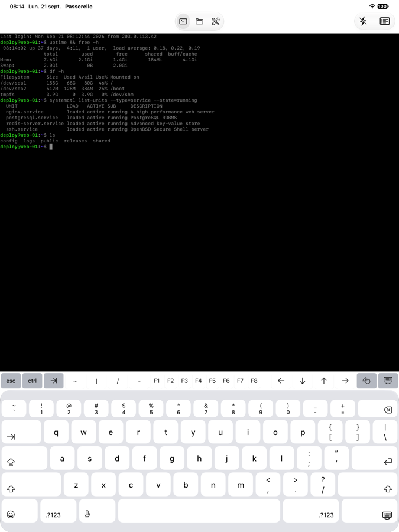This screenshot has height=532, width=399.
Task: Tap the F7 function key
Action: [x=240, y=381]
